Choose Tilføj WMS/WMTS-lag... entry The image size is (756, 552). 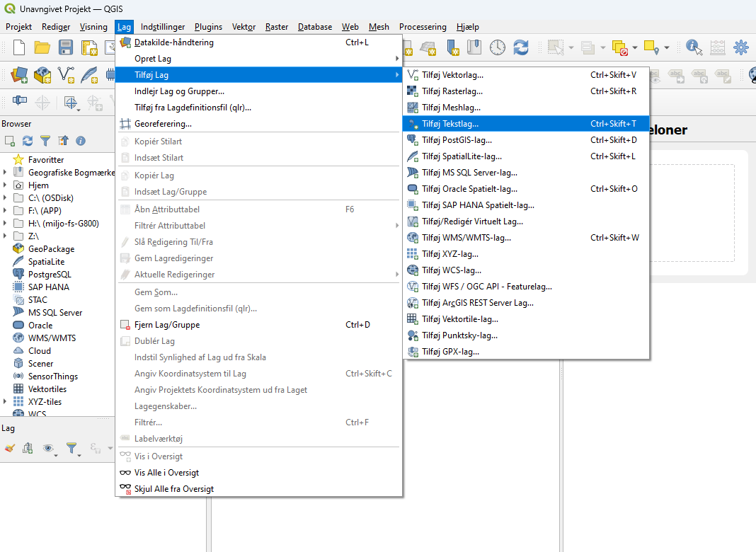[526, 238]
